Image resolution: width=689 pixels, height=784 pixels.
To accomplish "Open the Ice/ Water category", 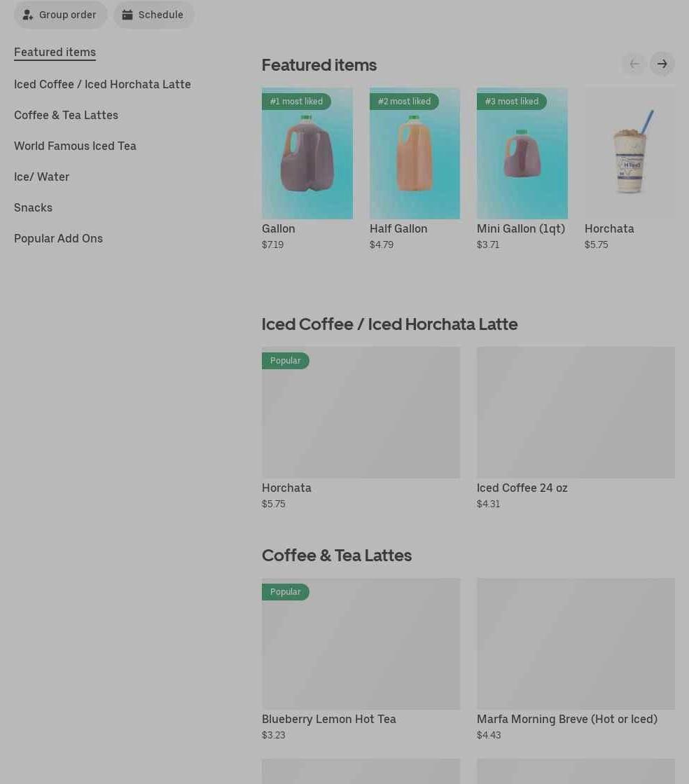I will click(x=41, y=177).
